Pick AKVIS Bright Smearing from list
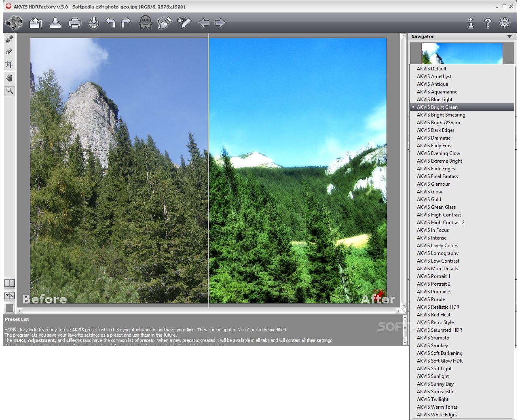The height and width of the screenshot is (420, 520). pyautogui.click(x=462, y=115)
